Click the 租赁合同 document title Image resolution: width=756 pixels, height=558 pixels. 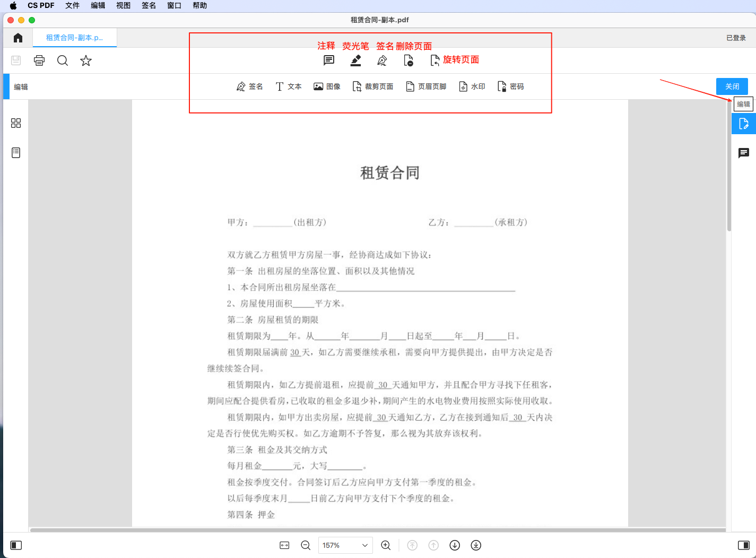point(390,173)
